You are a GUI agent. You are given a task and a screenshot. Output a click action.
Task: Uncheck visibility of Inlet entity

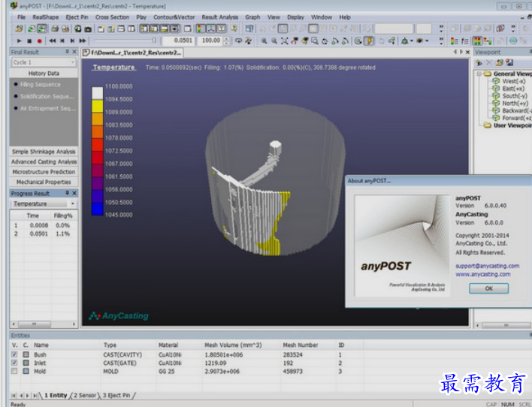pos(15,363)
